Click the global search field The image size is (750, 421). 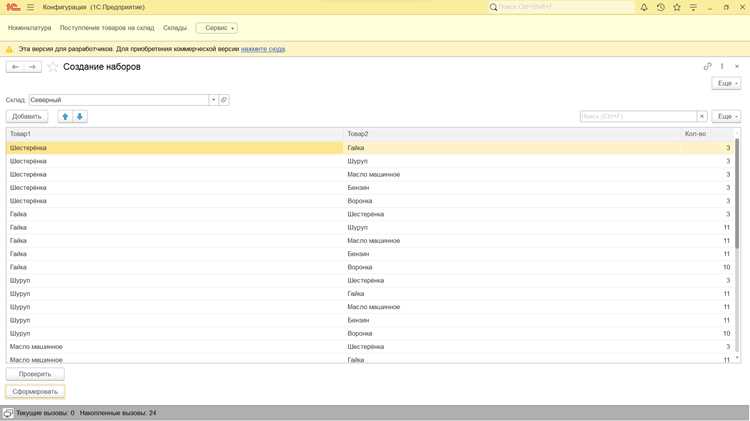click(565, 7)
